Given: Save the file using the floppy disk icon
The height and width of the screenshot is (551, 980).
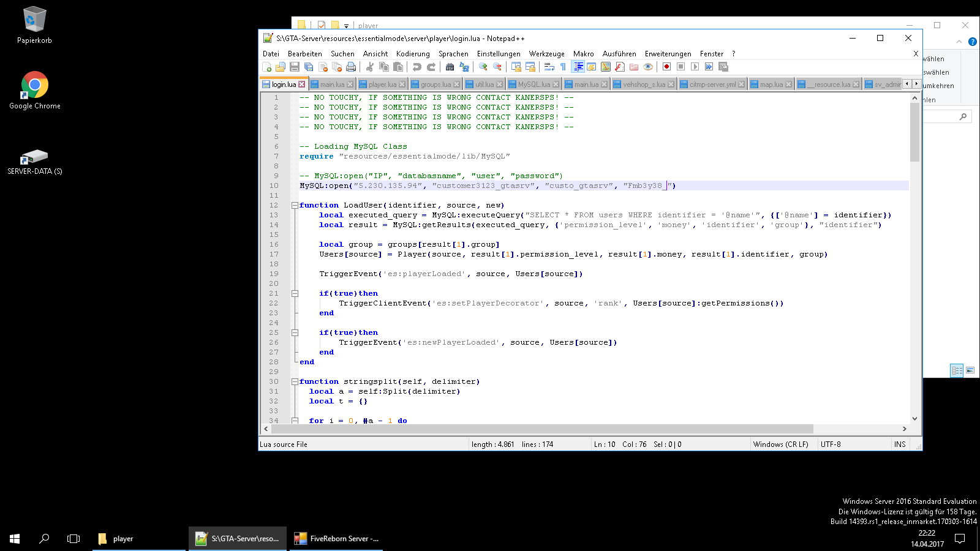Looking at the screenshot, I should point(295,67).
